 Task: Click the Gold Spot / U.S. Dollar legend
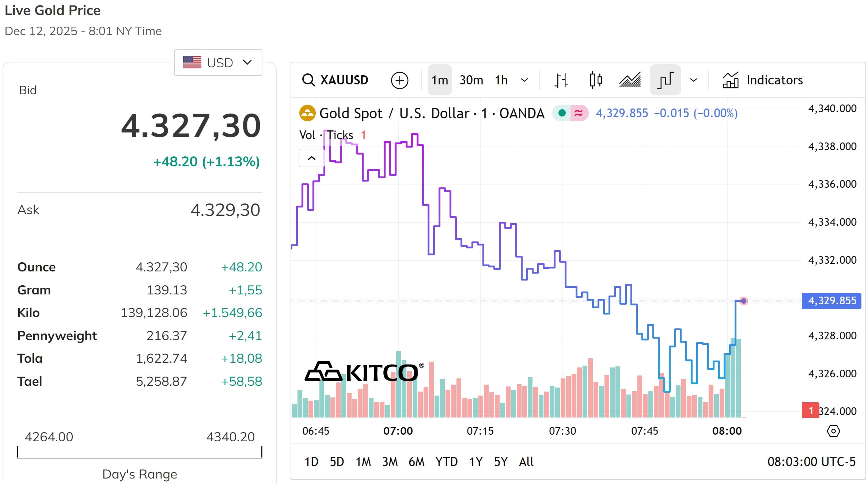pyautogui.click(x=431, y=113)
